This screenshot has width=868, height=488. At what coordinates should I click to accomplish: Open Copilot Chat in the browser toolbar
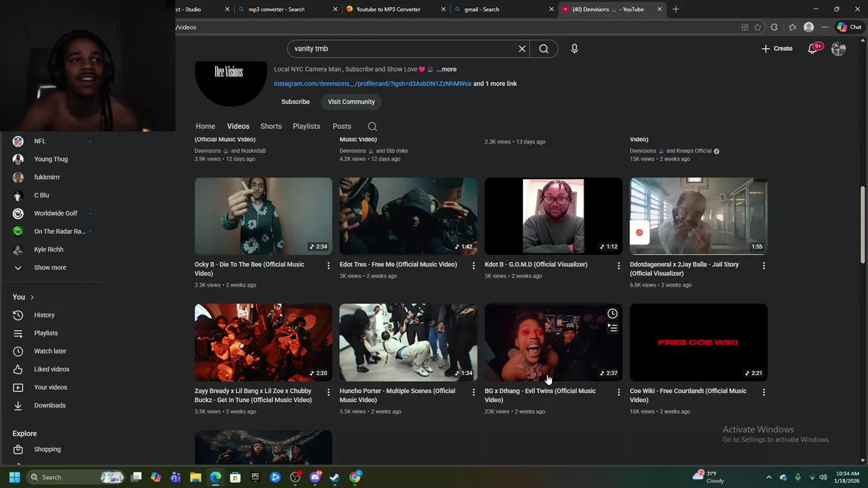[849, 27]
